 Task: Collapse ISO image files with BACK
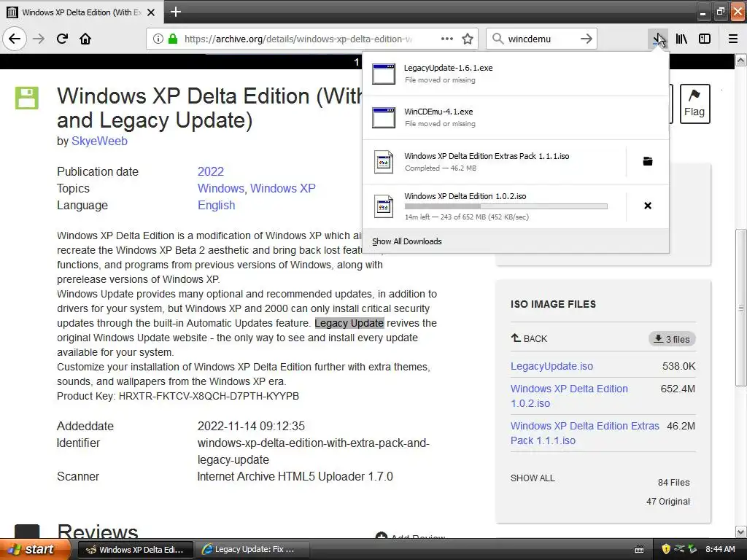[529, 338]
